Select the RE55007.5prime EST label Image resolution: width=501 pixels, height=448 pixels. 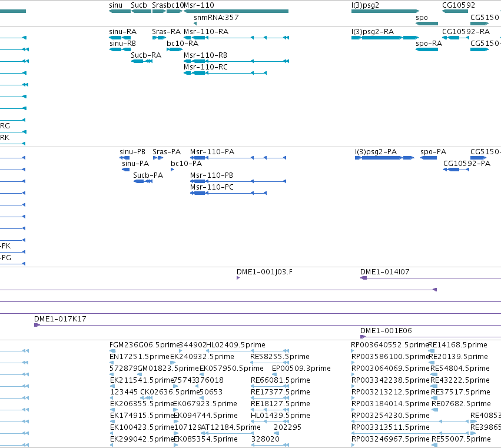point(461,439)
